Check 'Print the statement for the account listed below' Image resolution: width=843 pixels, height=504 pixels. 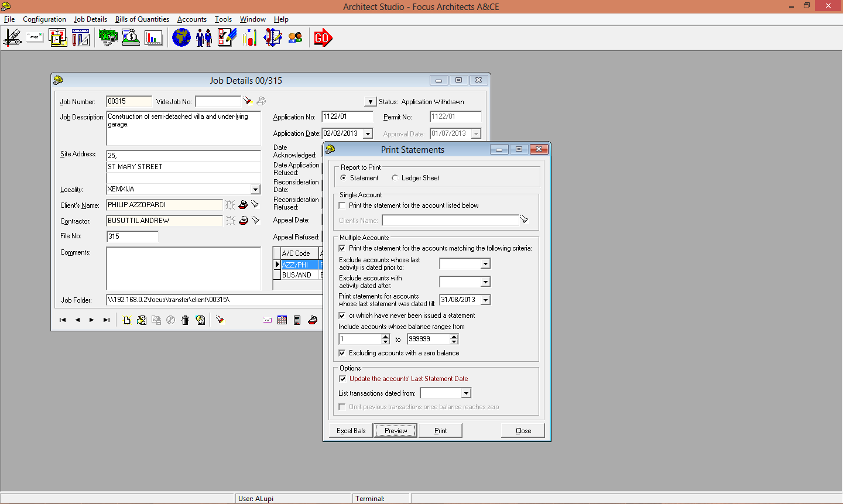342,205
